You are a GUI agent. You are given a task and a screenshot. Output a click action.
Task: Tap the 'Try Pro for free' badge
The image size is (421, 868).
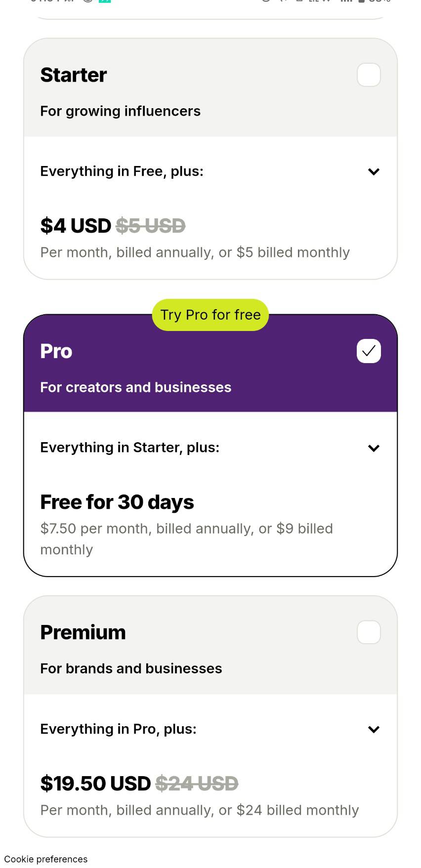pyautogui.click(x=210, y=315)
